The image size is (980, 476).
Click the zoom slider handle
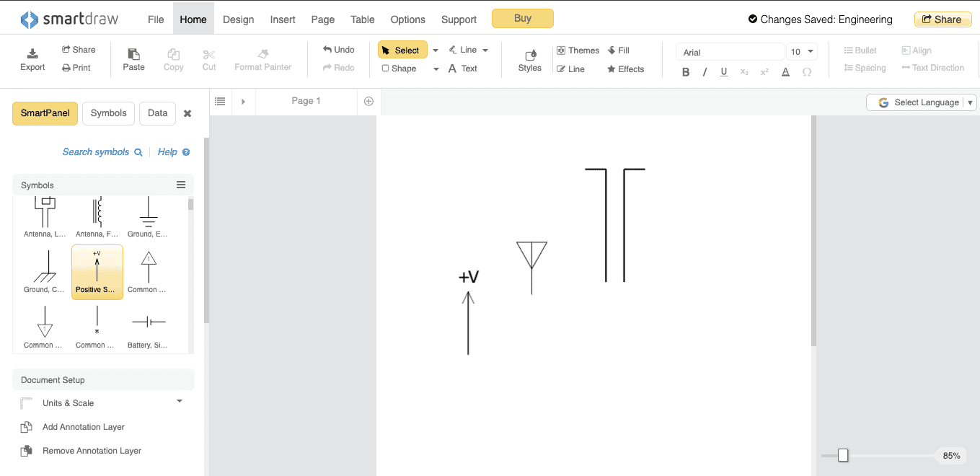coord(843,455)
